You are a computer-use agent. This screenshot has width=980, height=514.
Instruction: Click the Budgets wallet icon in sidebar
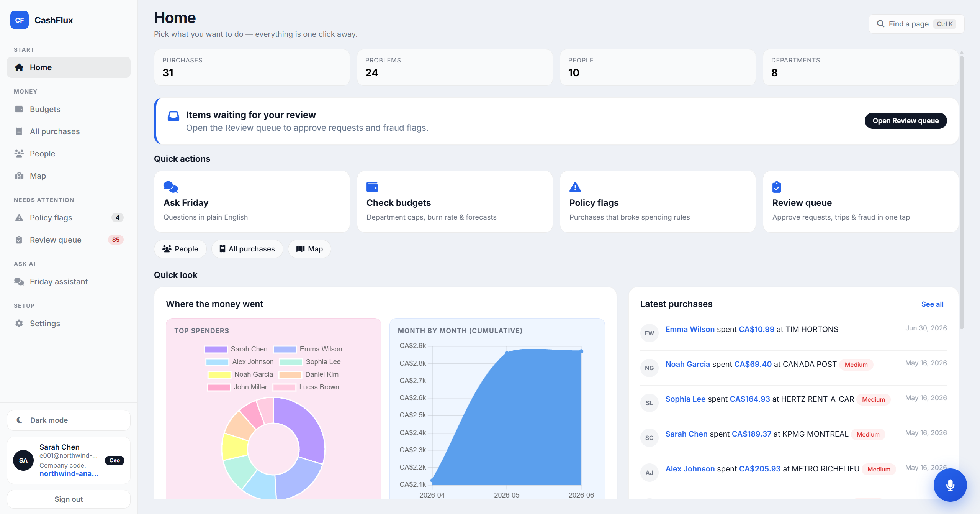click(19, 109)
